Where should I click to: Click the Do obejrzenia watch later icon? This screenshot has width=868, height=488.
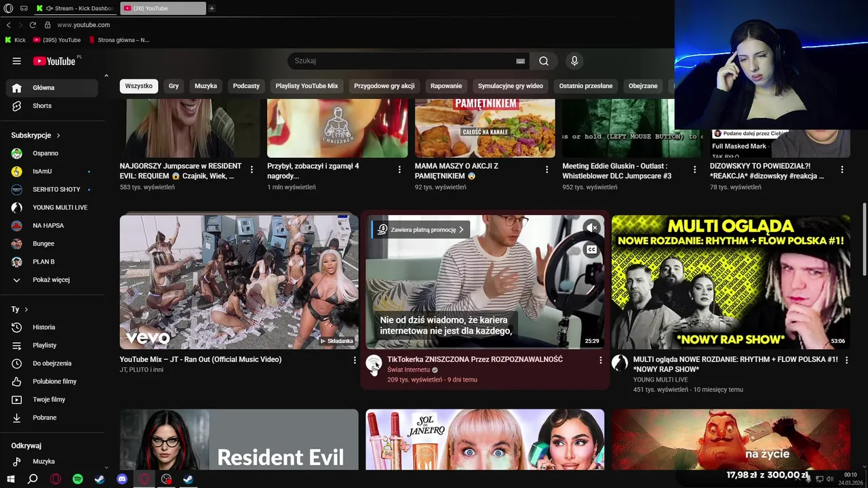pos(17,363)
